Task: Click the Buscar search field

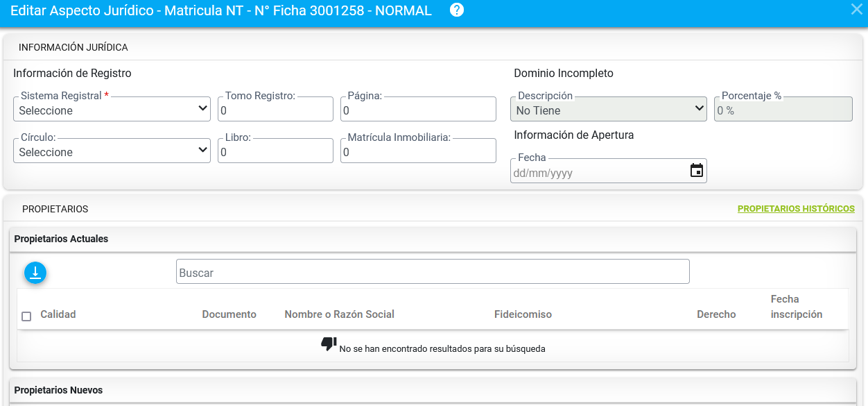Action: pos(433,271)
